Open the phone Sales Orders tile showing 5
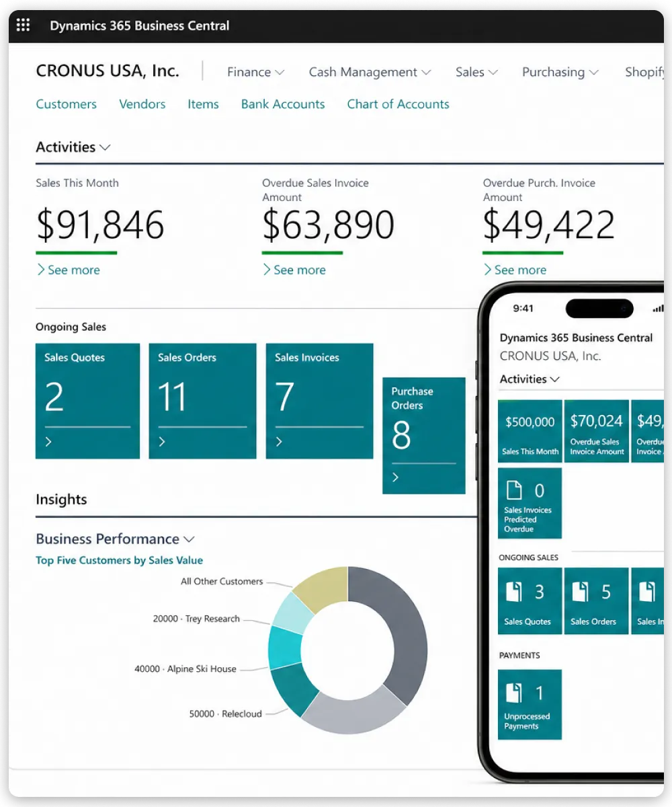672x807 pixels. click(596, 600)
